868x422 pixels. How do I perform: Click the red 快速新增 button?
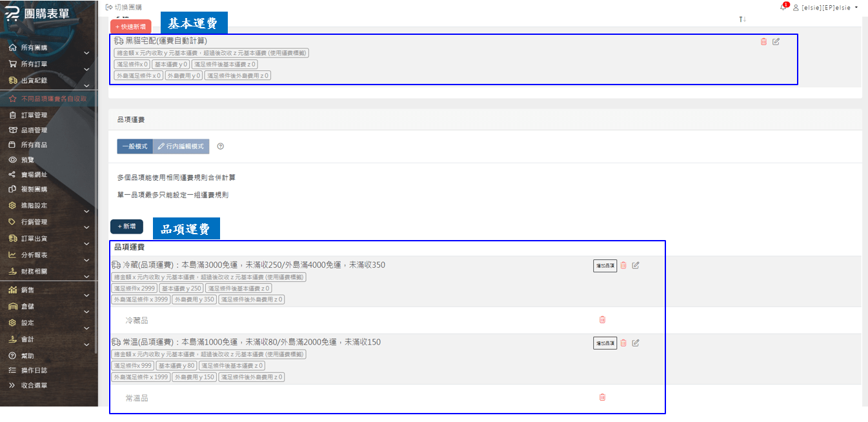tap(131, 26)
